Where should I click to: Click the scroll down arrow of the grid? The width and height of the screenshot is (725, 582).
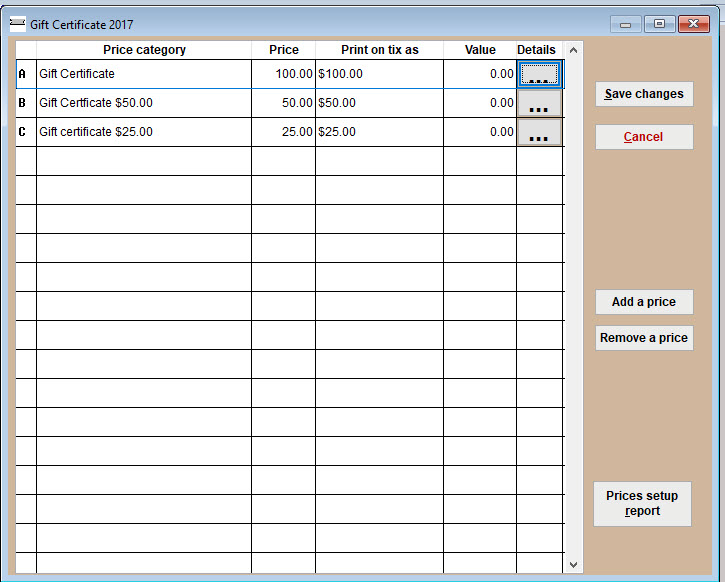click(573, 564)
